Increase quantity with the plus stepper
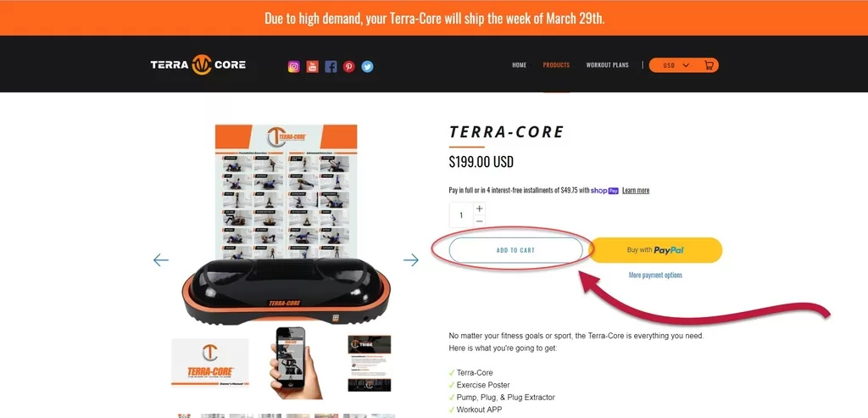This screenshot has height=418, width=868. point(480,209)
